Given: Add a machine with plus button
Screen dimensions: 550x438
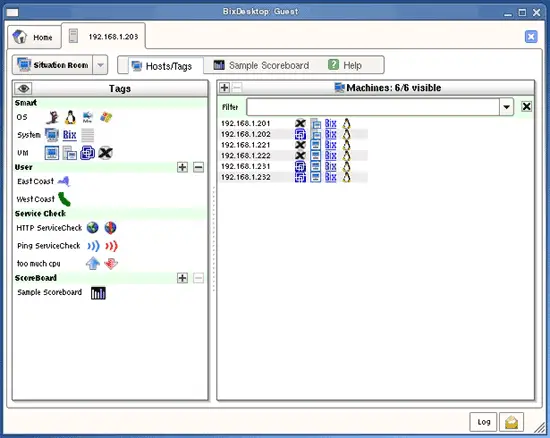Looking at the screenshot, I should [224, 87].
